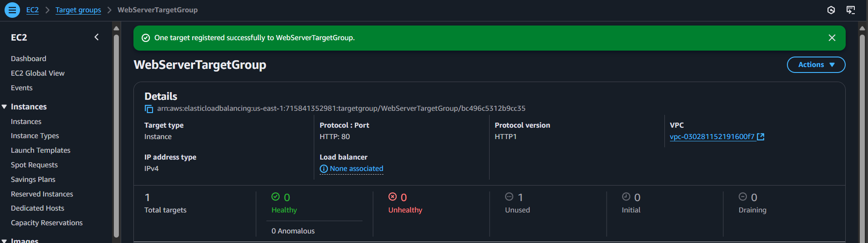Click the external link icon beside the VPC ID

(x=760, y=137)
